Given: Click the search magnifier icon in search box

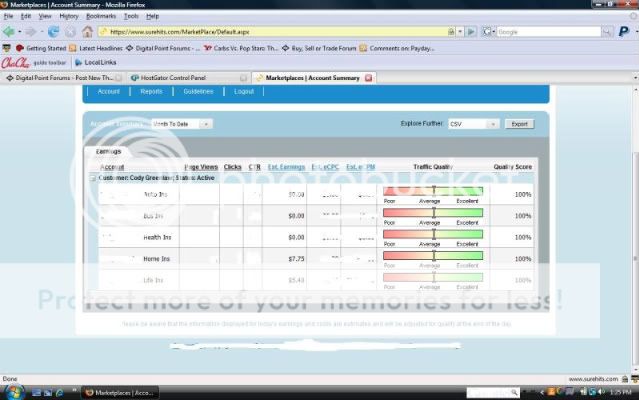Looking at the screenshot, I should click(607, 32).
